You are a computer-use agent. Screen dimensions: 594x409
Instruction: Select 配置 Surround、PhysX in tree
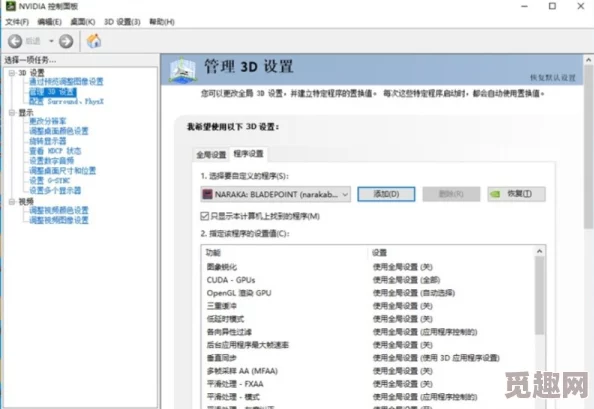[66, 101]
